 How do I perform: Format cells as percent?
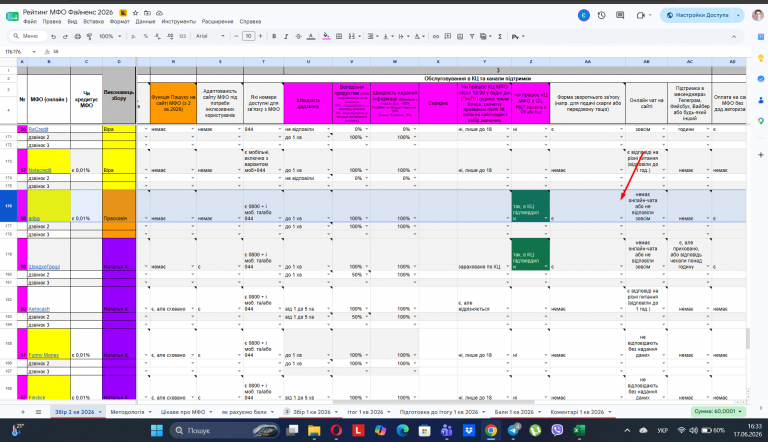145,36
